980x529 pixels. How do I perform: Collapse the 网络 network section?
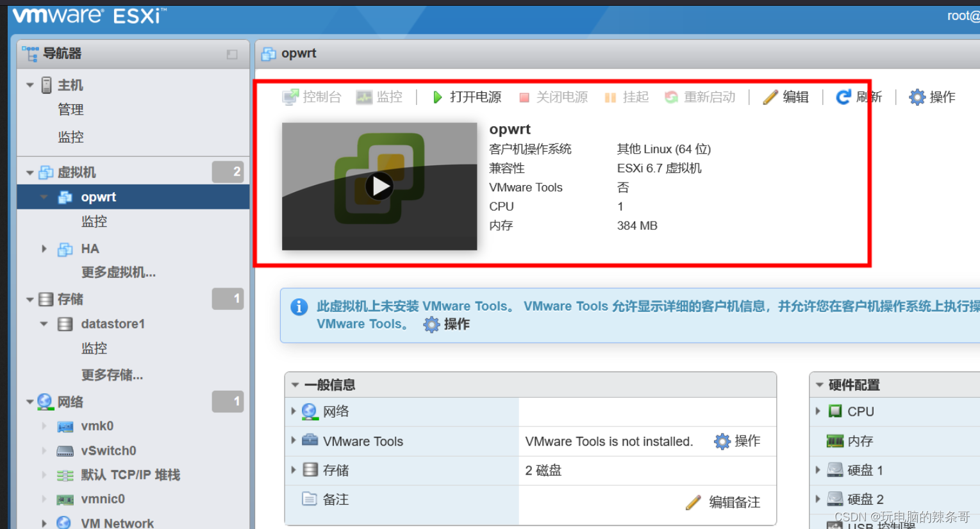[30, 402]
